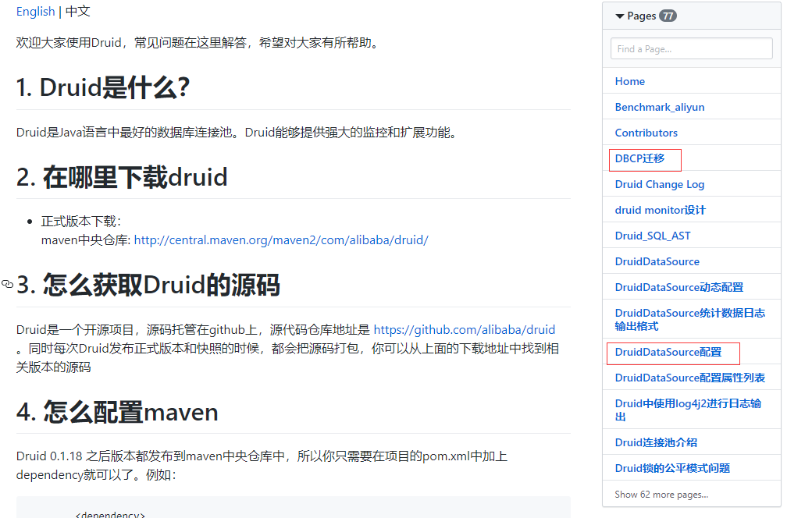This screenshot has width=812, height=518.
Task: Open the Home wiki page
Action: tap(630, 81)
